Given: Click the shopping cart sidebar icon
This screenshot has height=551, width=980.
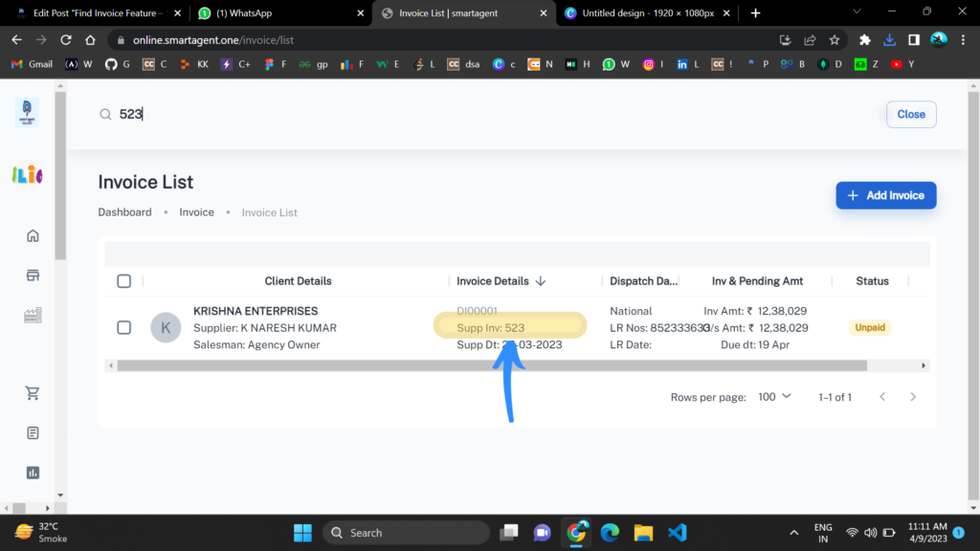Looking at the screenshot, I should pyautogui.click(x=33, y=393).
